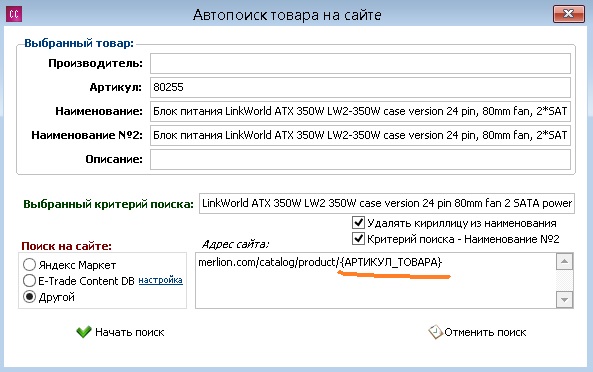Toggle Критерий поиска - Наименование №2 checkbox
The height and width of the screenshot is (372, 593).
click(x=358, y=239)
